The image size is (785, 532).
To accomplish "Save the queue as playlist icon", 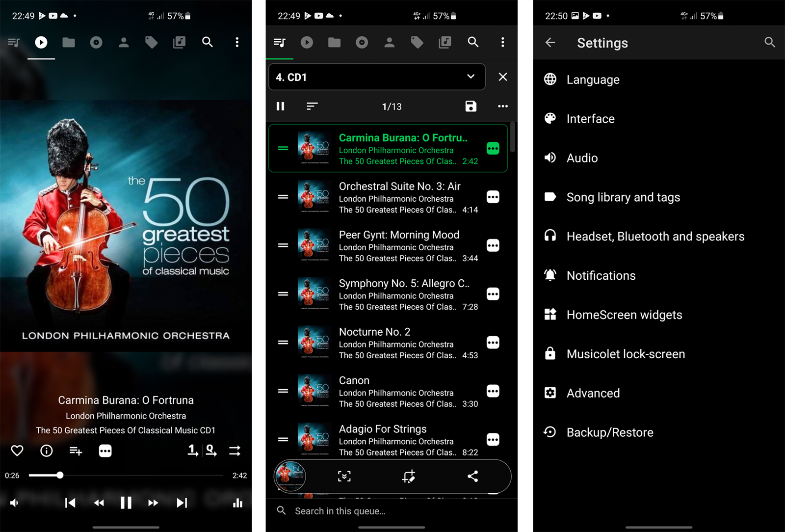I will [471, 106].
